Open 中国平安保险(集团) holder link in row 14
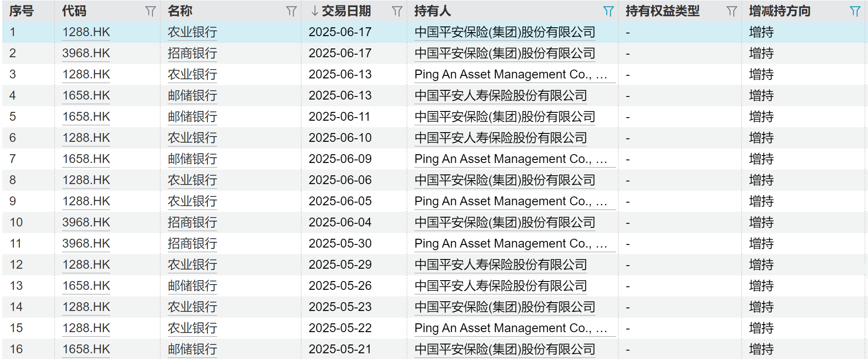This screenshot has height=359, width=868. click(505, 307)
